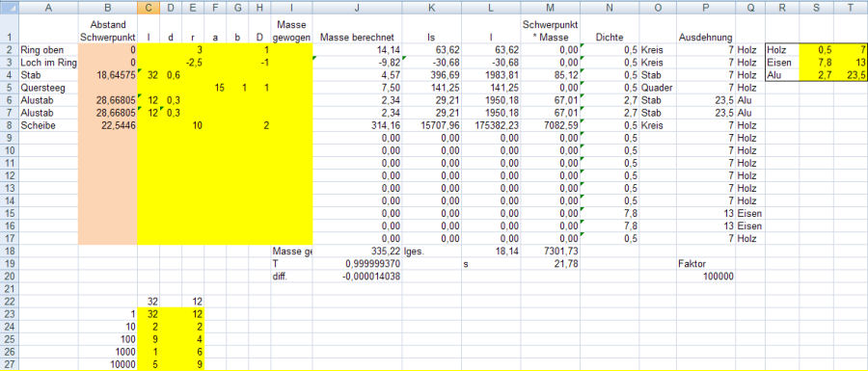Click the cell with value 85,12
Viewport: 868px width, 371px height.
(x=551, y=75)
